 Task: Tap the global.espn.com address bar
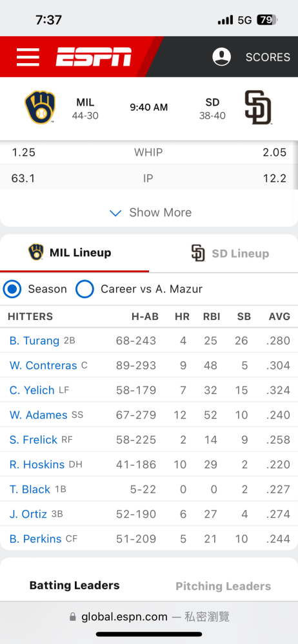149,617
